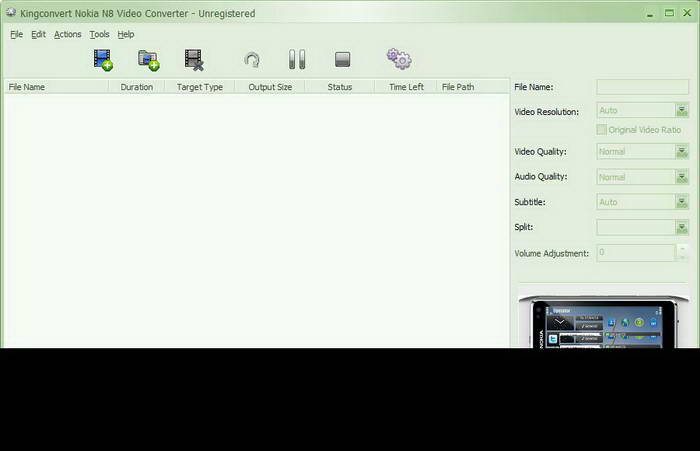The width and height of the screenshot is (700, 451).
Task: Click the app icon in title bar
Action: click(x=11, y=13)
